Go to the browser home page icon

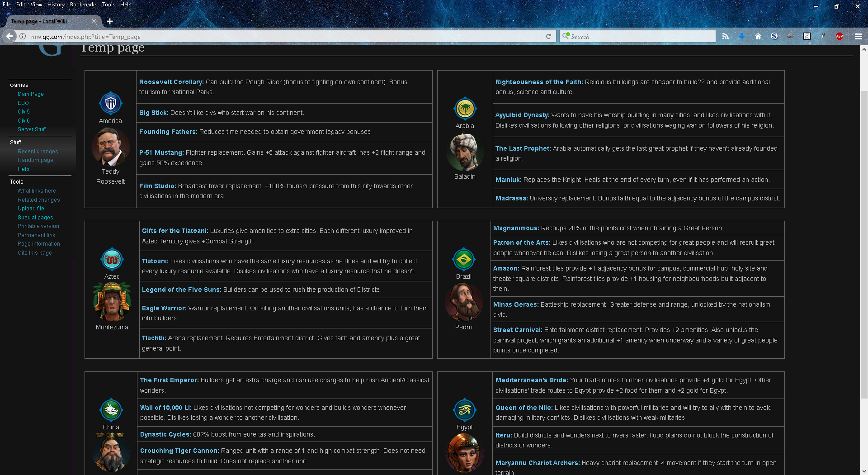pos(758,37)
